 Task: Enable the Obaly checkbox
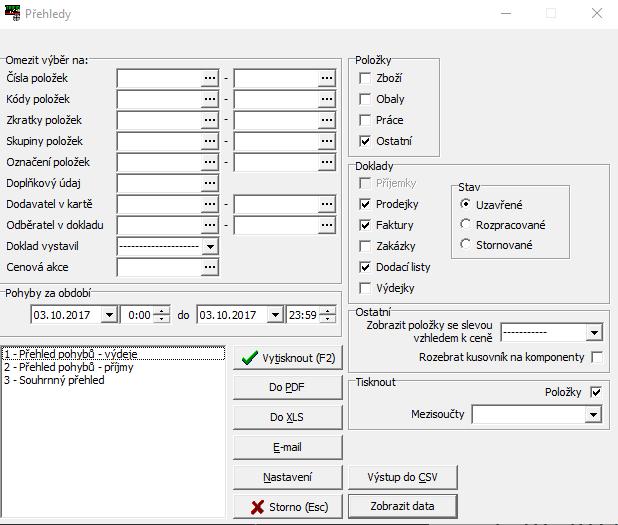tap(365, 99)
